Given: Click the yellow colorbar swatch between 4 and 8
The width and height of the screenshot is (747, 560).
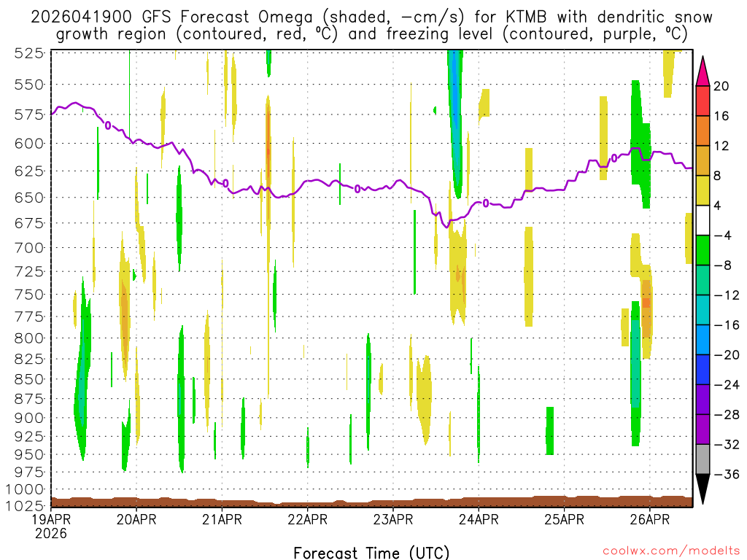Looking at the screenshot, I should [x=703, y=191].
